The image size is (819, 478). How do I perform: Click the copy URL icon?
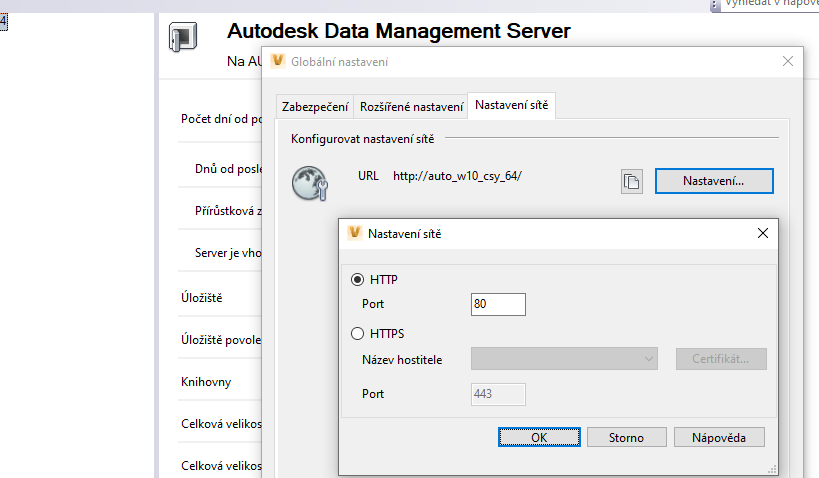tap(631, 181)
